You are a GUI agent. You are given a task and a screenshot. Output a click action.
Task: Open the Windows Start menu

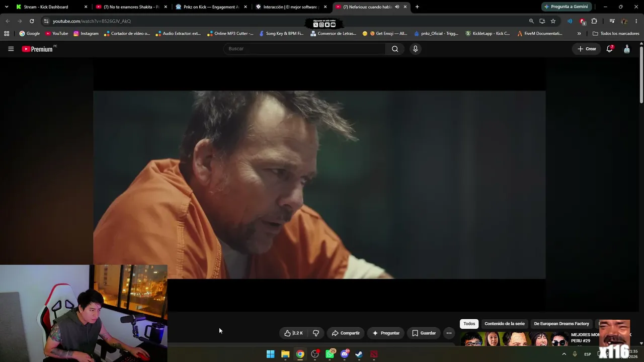pos(270,354)
